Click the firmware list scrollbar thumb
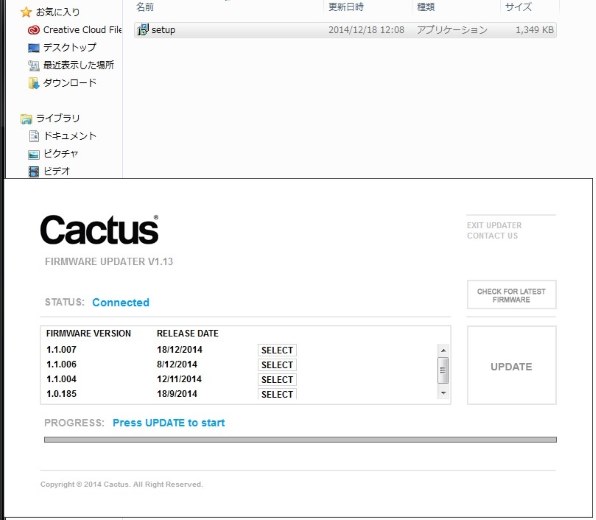 click(x=443, y=370)
